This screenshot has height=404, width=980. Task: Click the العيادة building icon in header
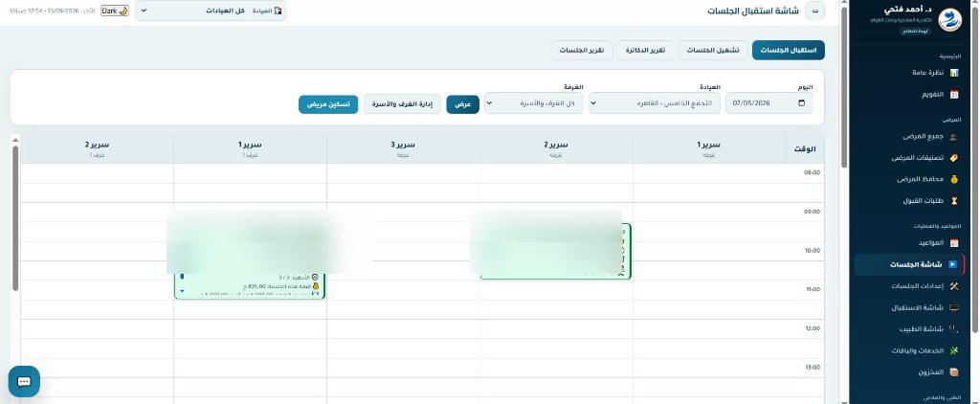coord(278,11)
